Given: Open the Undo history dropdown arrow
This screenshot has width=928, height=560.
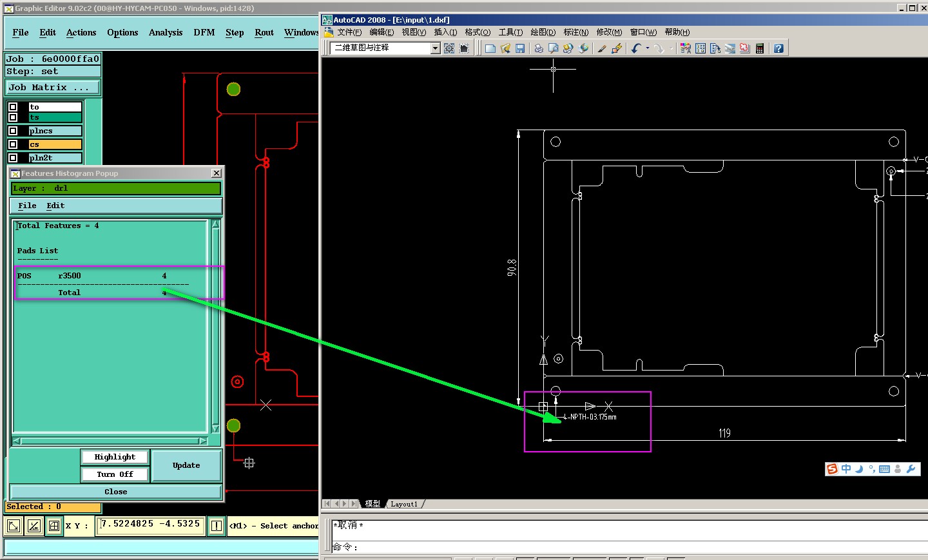Looking at the screenshot, I should point(647,48).
